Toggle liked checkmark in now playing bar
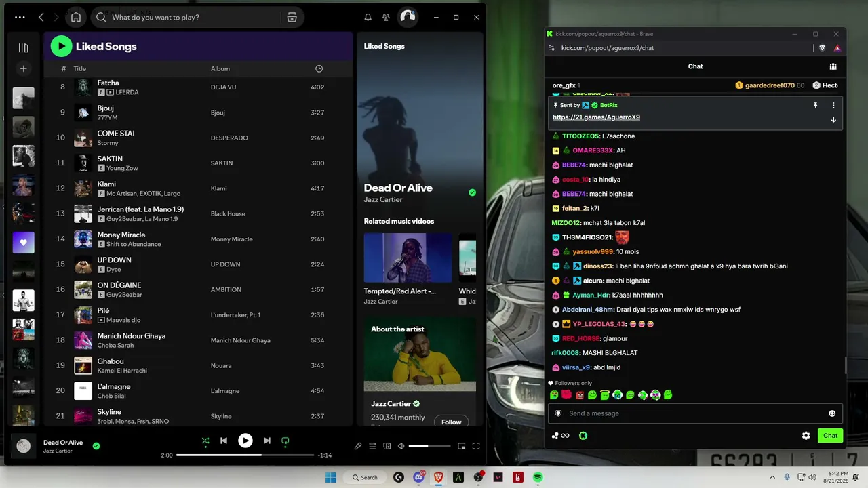The image size is (868, 488). (96, 446)
